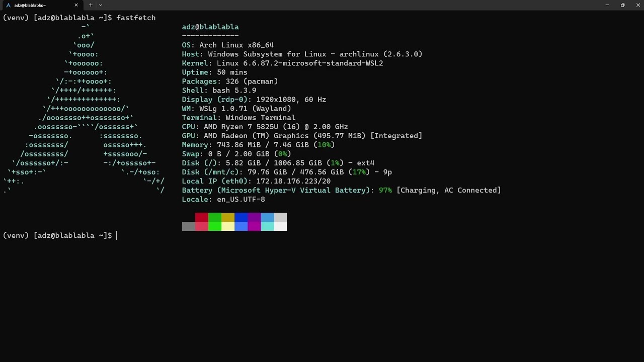644x362 pixels.
Task: Click the dark blue color block
Action: click(241, 217)
